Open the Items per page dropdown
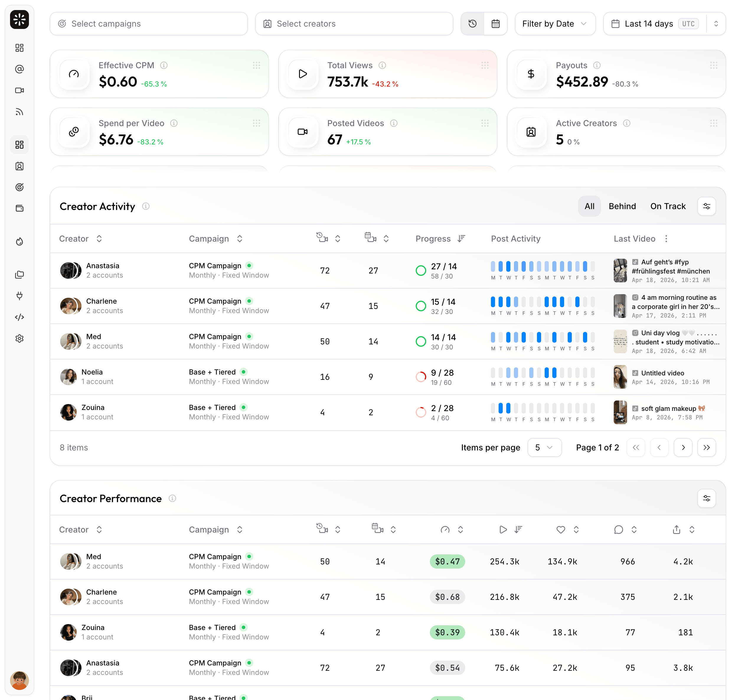 point(544,447)
